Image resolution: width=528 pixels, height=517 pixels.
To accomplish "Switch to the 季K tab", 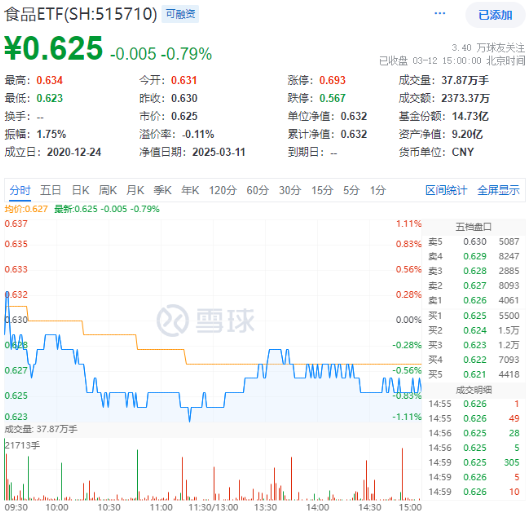I will click(163, 190).
